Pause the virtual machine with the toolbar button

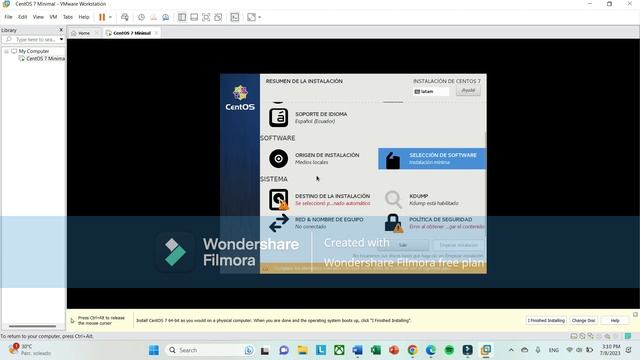click(102, 17)
